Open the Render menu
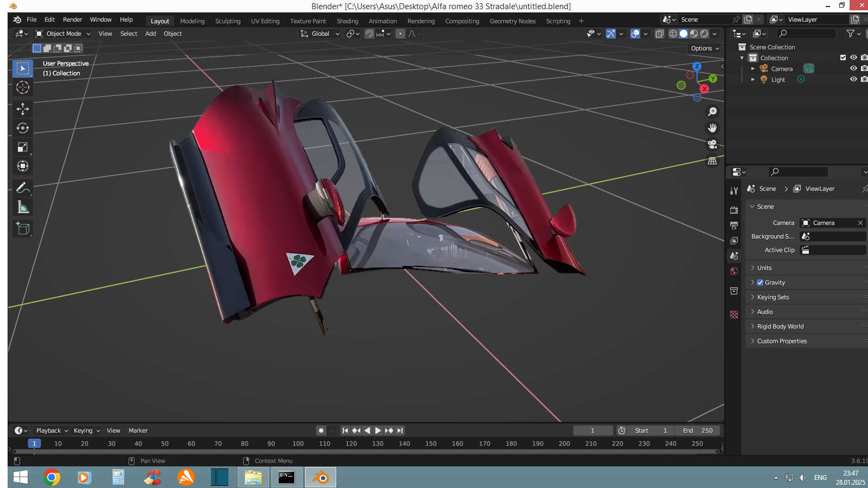The image size is (868, 488). (72, 20)
